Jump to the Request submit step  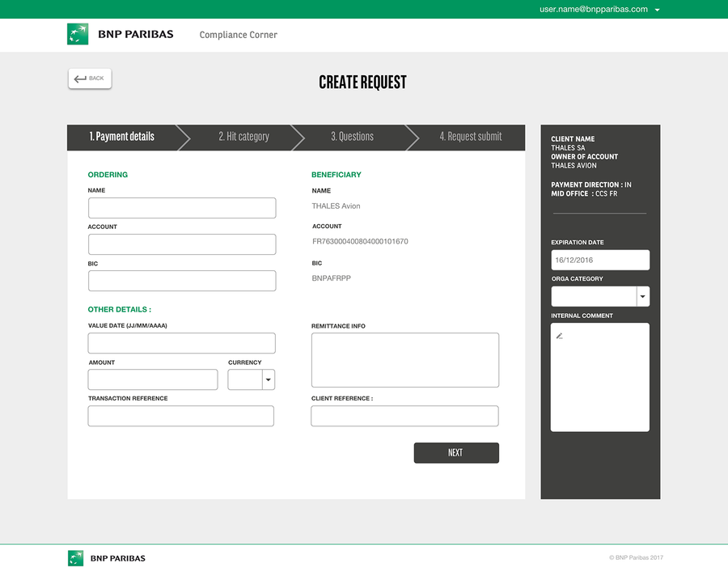coord(470,137)
